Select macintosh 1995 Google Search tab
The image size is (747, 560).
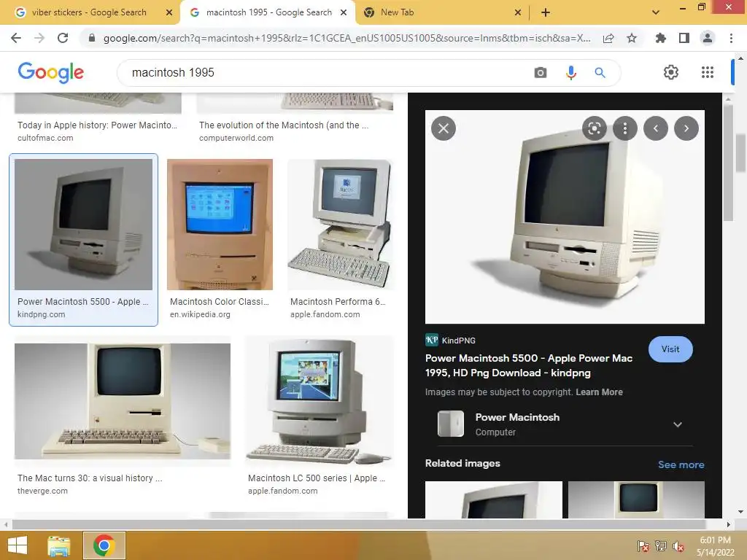(x=268, y=12)
